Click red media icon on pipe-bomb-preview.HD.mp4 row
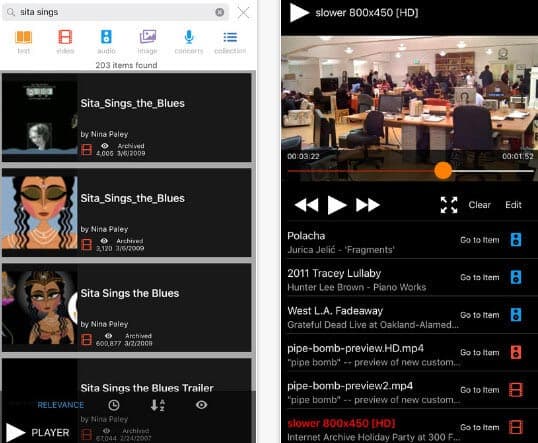This screenshot has width=538, height=443. click(516, 352)
